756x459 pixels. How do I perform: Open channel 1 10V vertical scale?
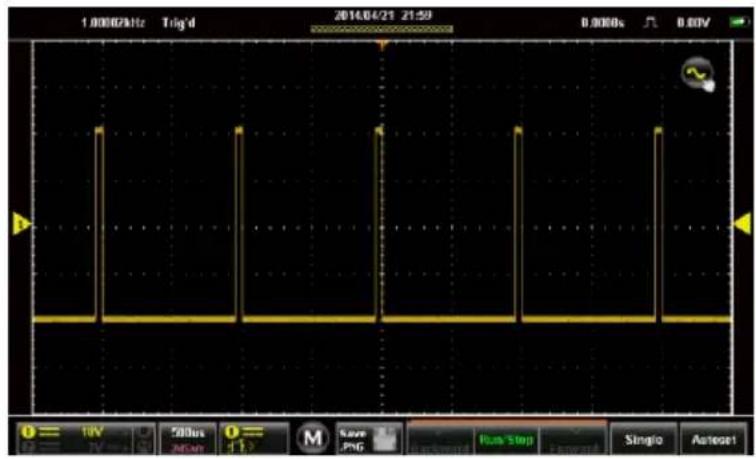(x=85, y=439)
